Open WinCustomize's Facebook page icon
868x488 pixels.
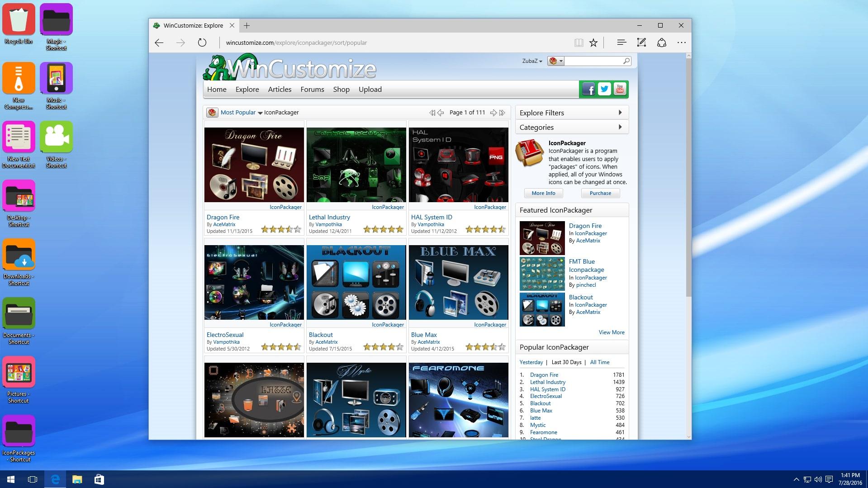pos(588,89)
